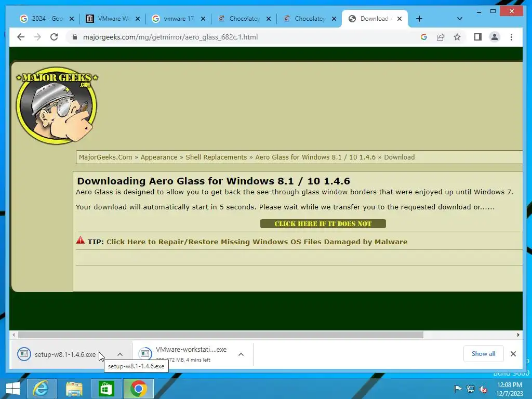Open the Repair/Restore Windows files tip link
Image resolution: width=532 pixels, height=399 pixels.
pos(257,242)
